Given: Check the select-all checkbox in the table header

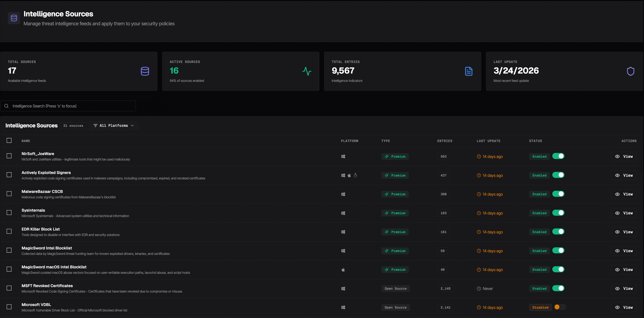Looking at the screenshot, I should (9, 140).
